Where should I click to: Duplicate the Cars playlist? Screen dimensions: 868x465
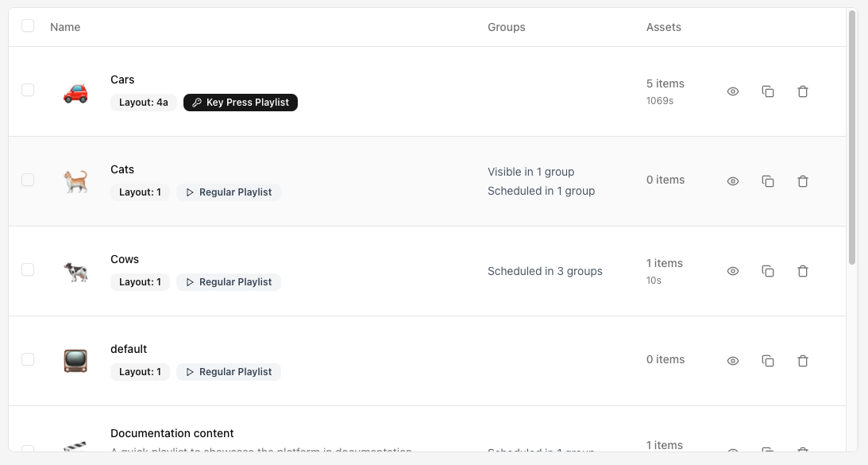768,91
